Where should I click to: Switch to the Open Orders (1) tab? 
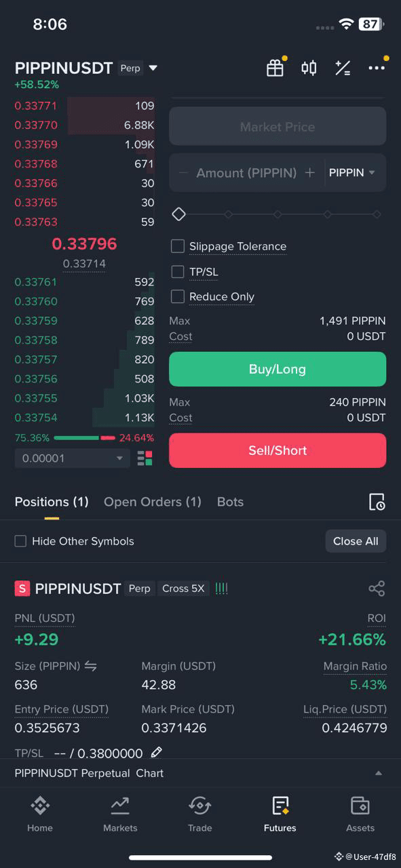pos(153,502)
